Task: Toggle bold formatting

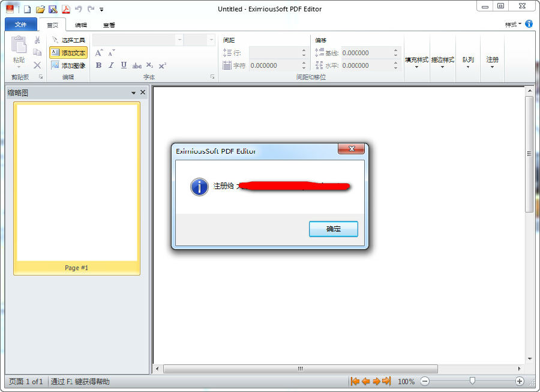Action: tap(99, 65)
